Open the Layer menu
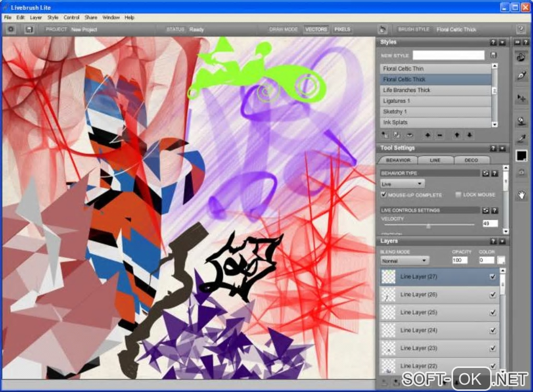This screenshot has height=392, width=533. pyautogui.click(x=36, y=17)
